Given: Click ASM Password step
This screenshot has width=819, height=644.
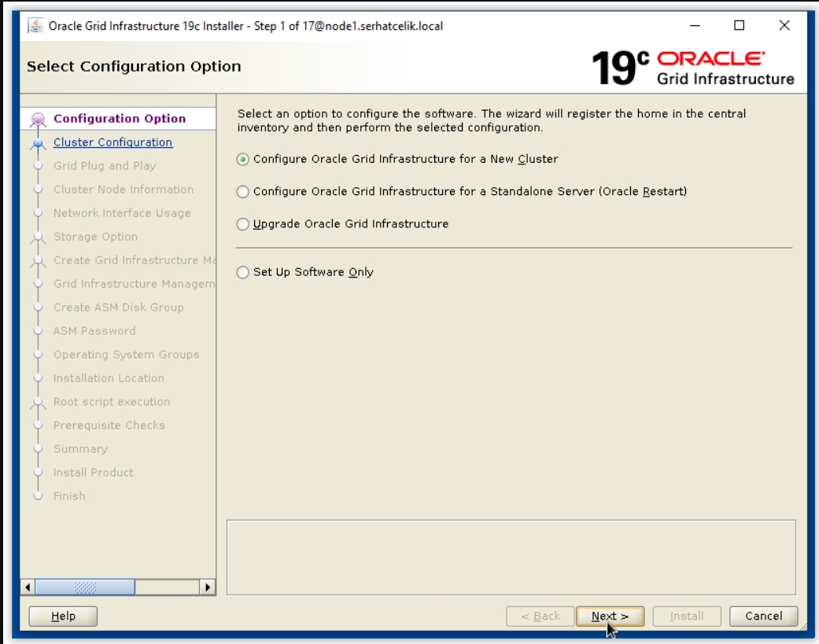Looking at the screenshot, I should 94,331.
